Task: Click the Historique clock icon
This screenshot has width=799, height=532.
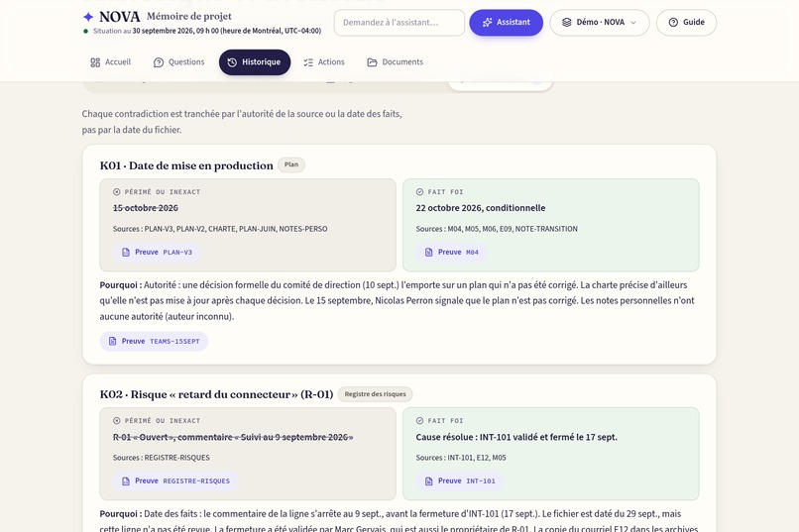Action: pos(232,62)
